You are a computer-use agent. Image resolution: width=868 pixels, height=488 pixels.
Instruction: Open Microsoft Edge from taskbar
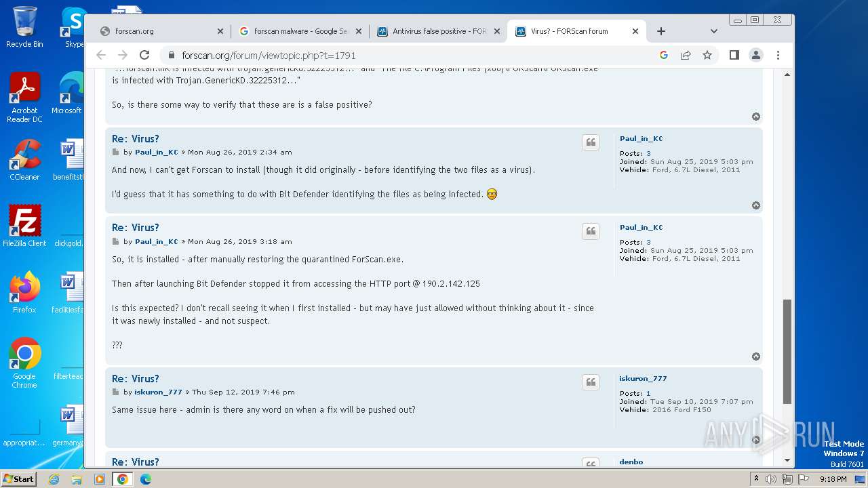145,479
